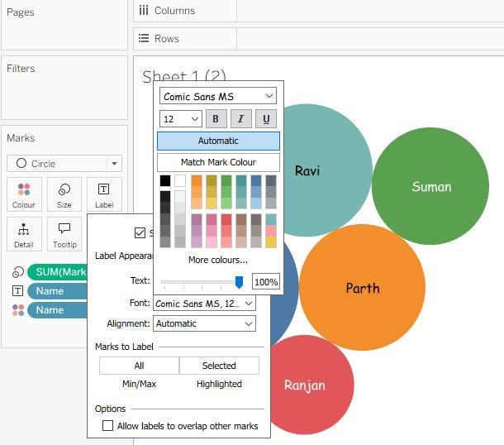
Task: Enable allow labels to overlap marks
Action: coord(107,426)
